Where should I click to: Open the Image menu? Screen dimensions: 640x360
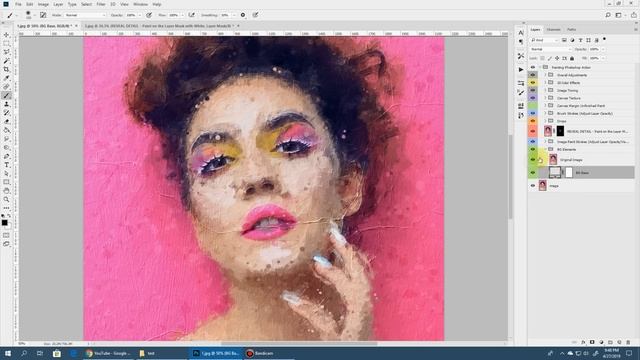click(x=43, y=4)
